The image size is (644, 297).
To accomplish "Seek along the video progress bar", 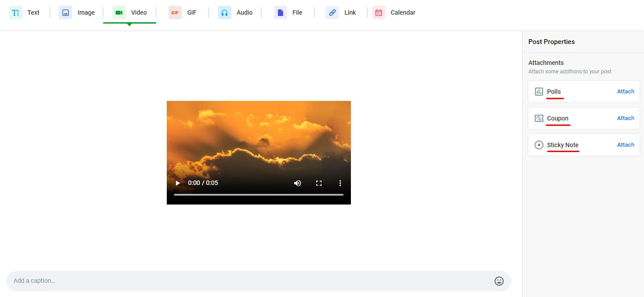I will coord(259,195).
